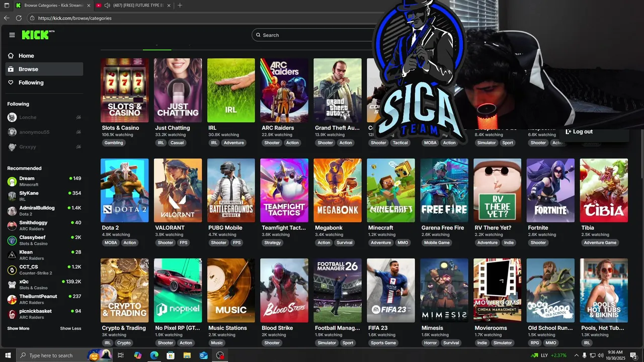
Task: Click Mobile Game tag under Garena Free Fire
Action: tap(437, 243)
